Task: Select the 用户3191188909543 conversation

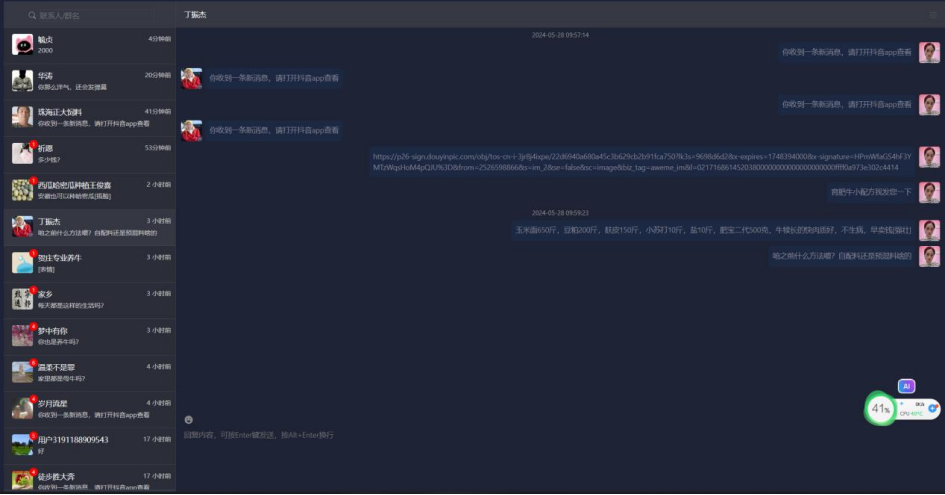Action: coord(88,445)
